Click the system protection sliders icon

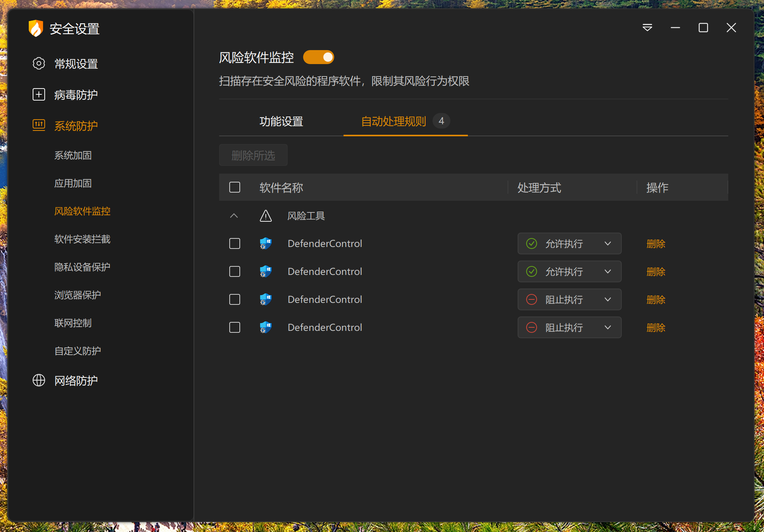click(38, 125)
